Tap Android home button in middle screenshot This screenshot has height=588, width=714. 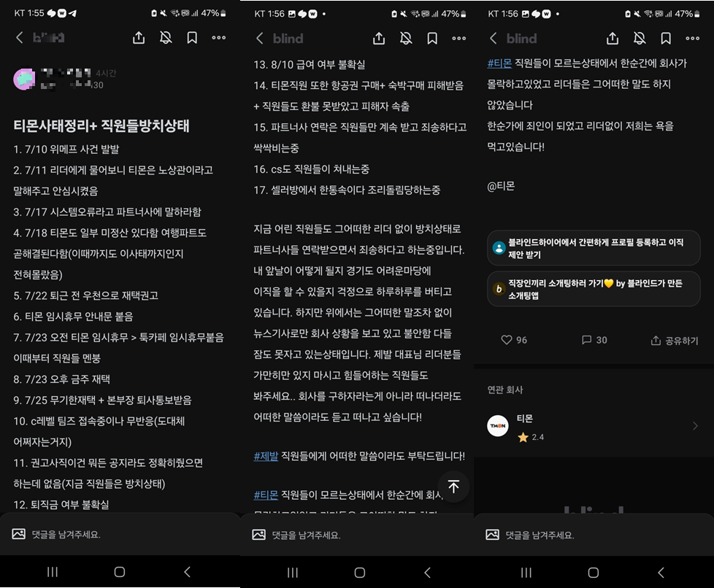pos(360,573)
